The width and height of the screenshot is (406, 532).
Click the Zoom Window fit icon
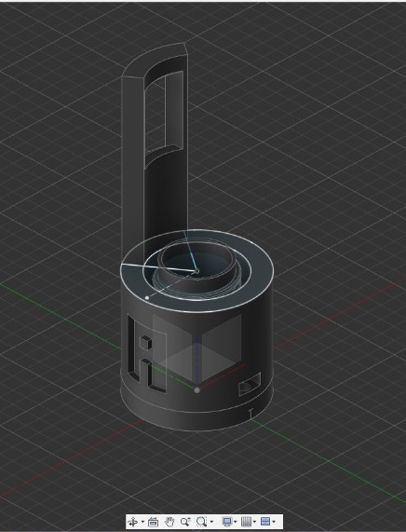(202, 522)
